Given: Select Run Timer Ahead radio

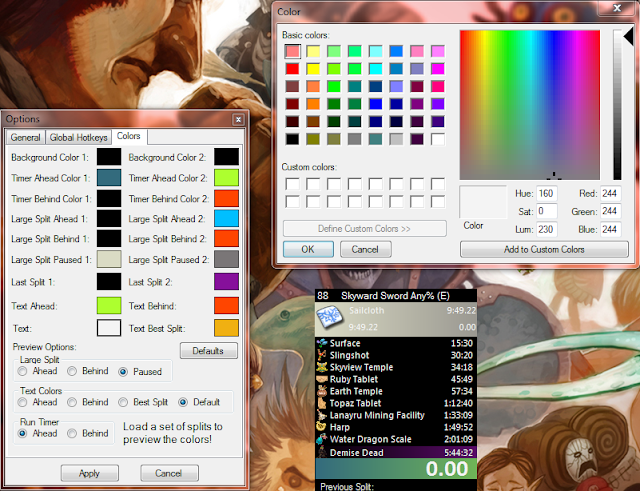Looking at the screenshot, I should coord(22,433).
